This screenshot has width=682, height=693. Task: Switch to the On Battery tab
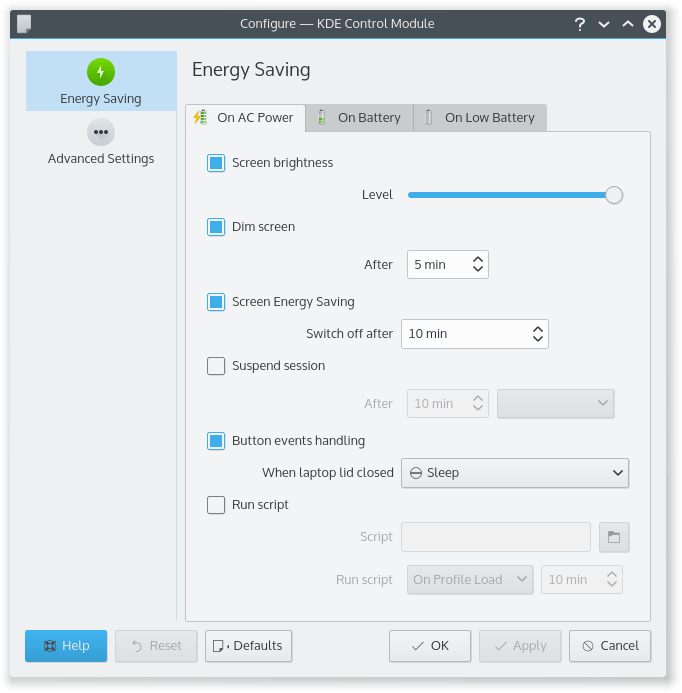click(x=359, y=118)
